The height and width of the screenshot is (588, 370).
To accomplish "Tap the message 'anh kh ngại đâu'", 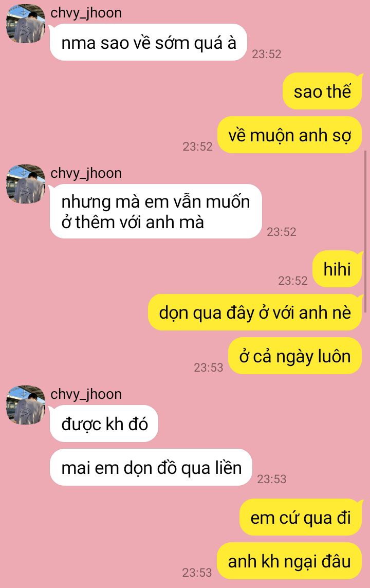I will tap(289, 561).
